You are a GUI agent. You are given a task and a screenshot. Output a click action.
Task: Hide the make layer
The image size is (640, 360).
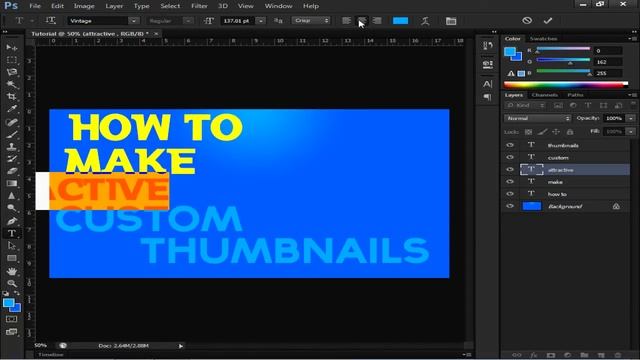pos(510,182)
